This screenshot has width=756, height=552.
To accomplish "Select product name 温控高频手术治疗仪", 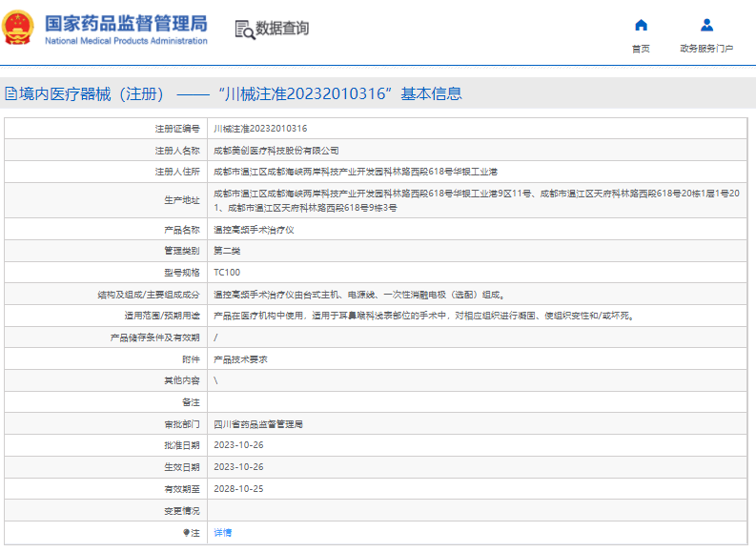I will coord(254,230).
